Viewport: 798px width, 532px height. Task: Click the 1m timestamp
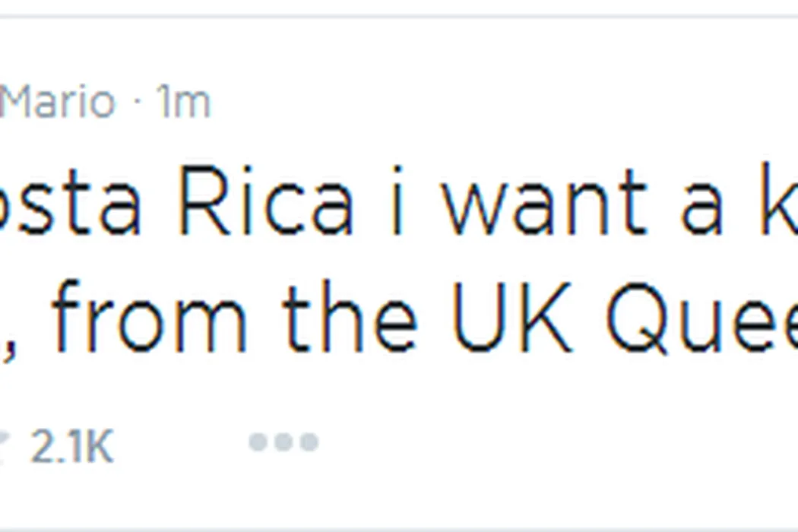coord(183,103)
